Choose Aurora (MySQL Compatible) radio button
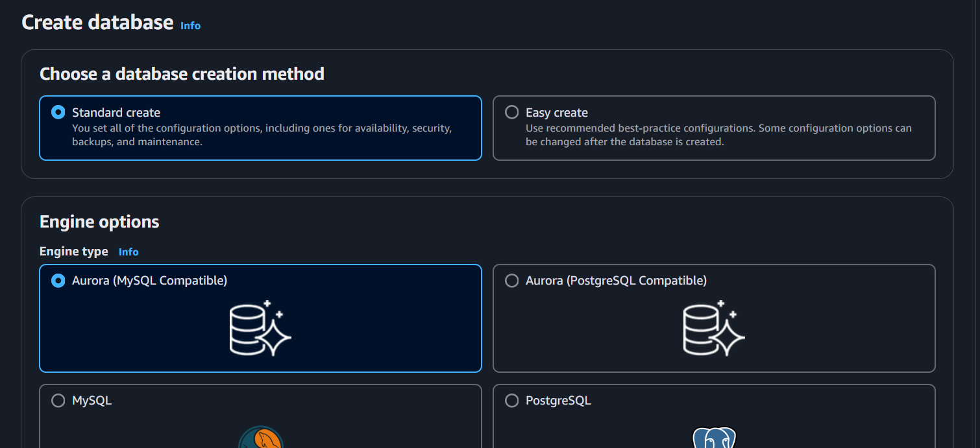980x448 pixels. tap(58, 281)
